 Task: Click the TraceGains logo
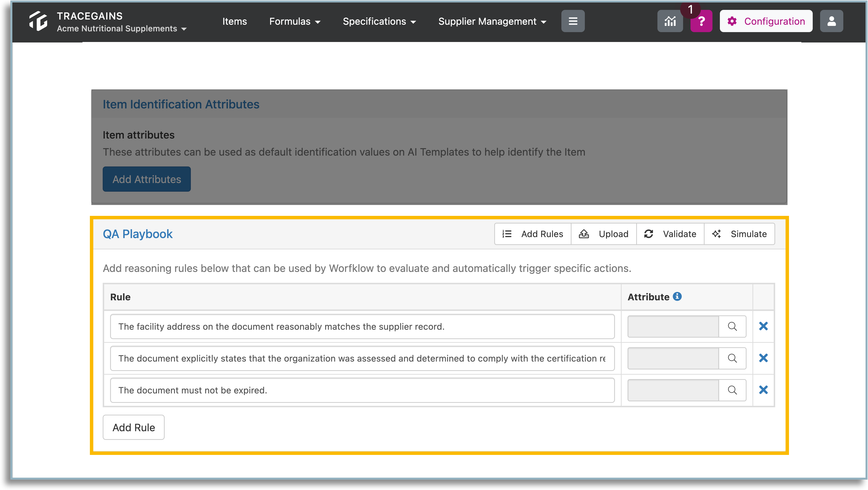(x=38, y=21)
